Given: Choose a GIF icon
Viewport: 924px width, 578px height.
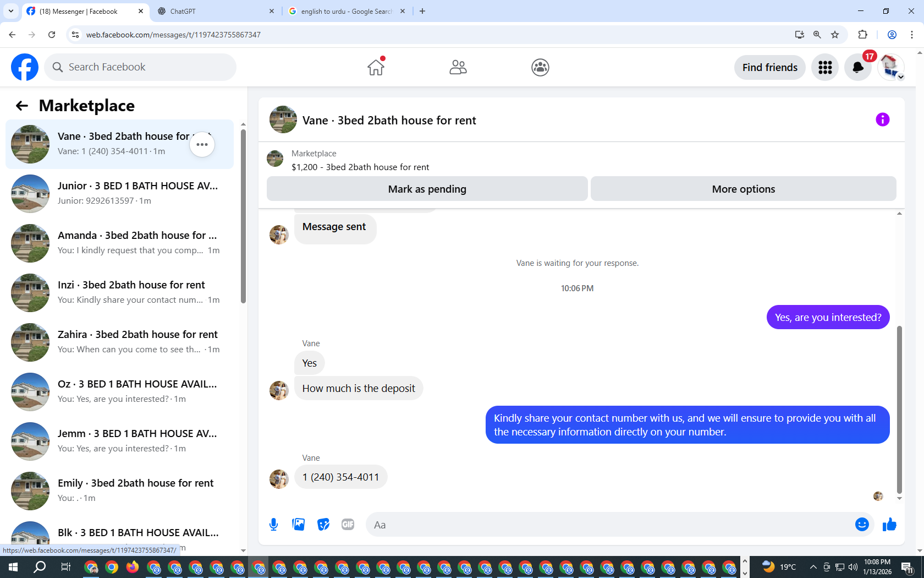Looking at the screenshot, I should tap(348, 525).
